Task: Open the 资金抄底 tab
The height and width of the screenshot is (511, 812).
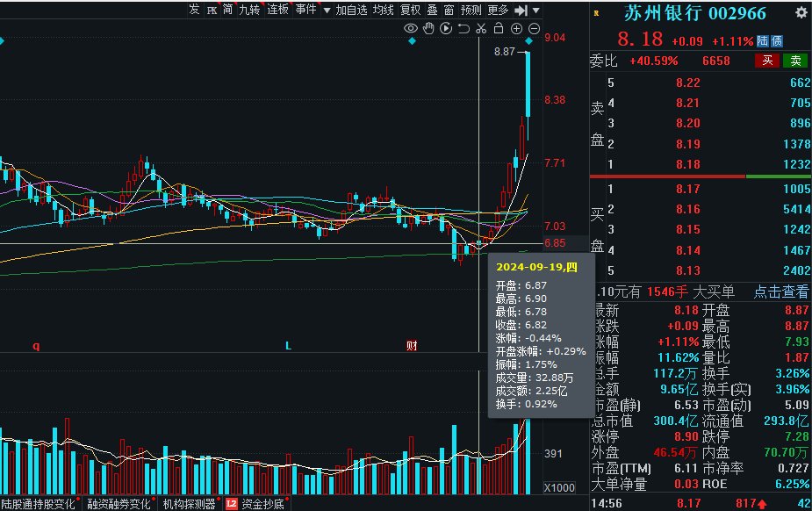Action: (x=263, y=504)
